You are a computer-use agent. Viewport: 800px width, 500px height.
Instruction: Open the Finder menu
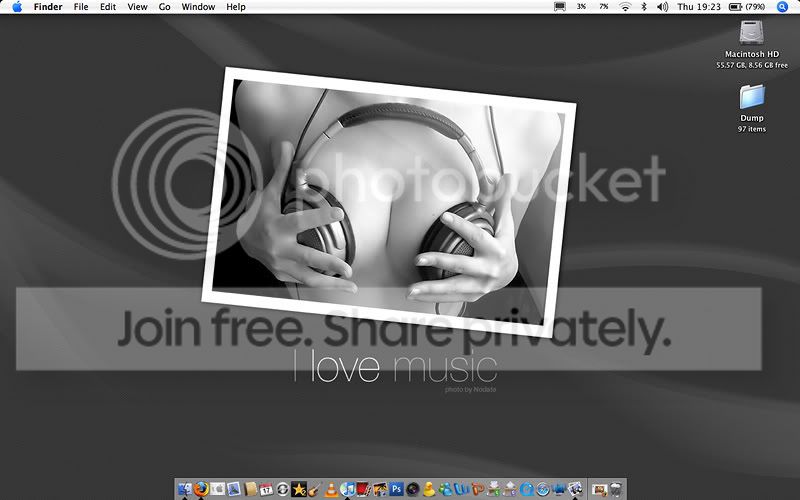[x=48, y=7]
